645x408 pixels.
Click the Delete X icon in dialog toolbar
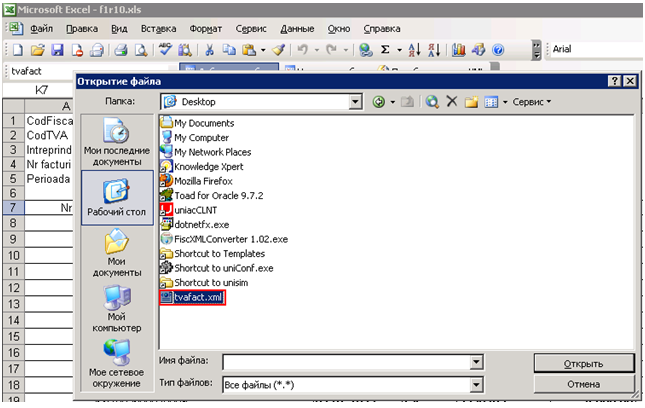(452, 101)
